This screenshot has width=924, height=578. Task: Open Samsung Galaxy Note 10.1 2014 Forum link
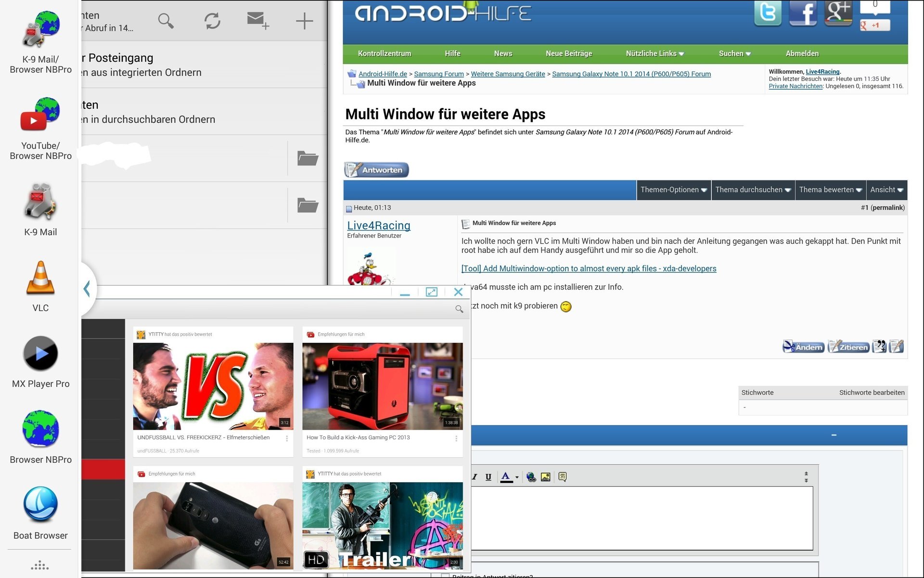click(631, 74)
